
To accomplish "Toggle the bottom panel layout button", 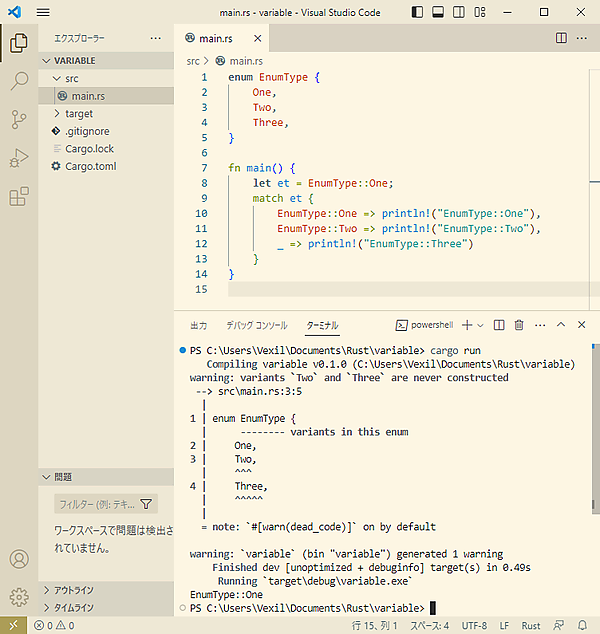I will tap(438, 12).
